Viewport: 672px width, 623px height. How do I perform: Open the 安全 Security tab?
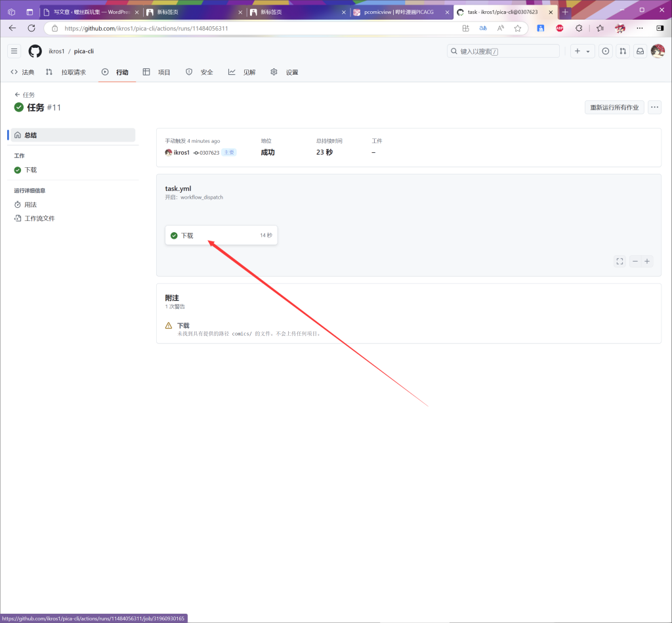(199, 72)
